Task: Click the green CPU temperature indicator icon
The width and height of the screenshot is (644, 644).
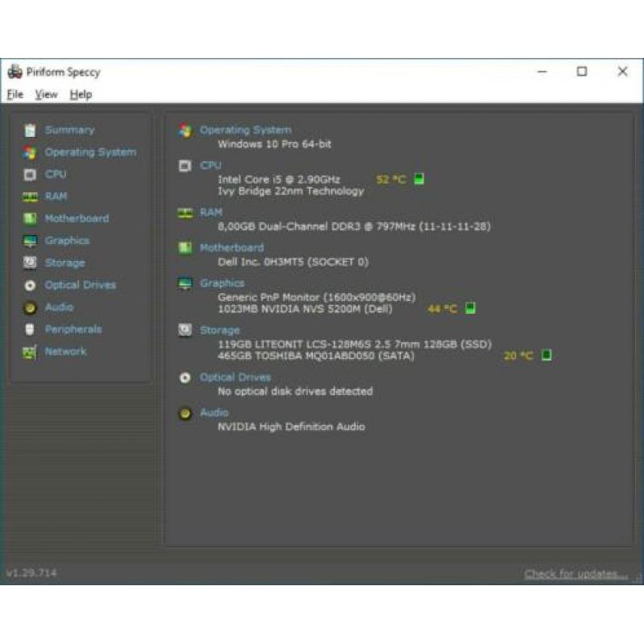Action: 419,179
